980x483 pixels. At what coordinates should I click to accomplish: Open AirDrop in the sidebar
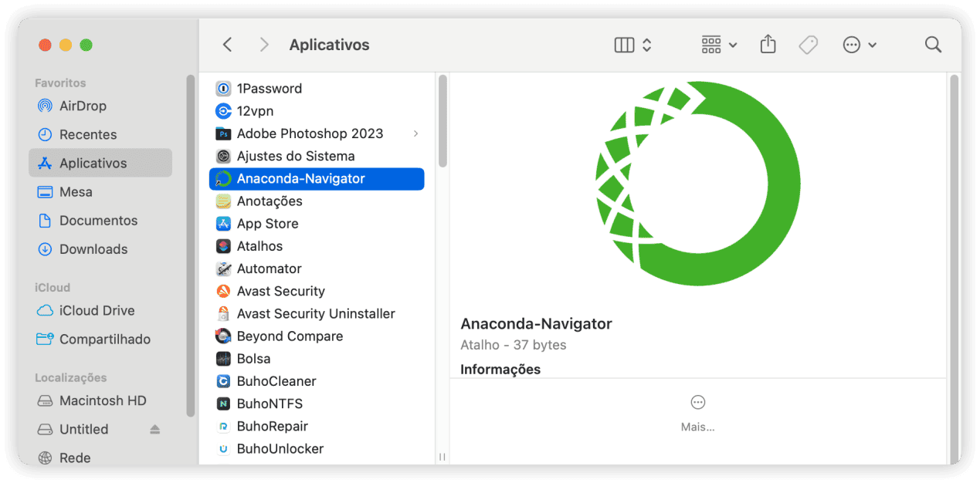[x=100, y=106]
